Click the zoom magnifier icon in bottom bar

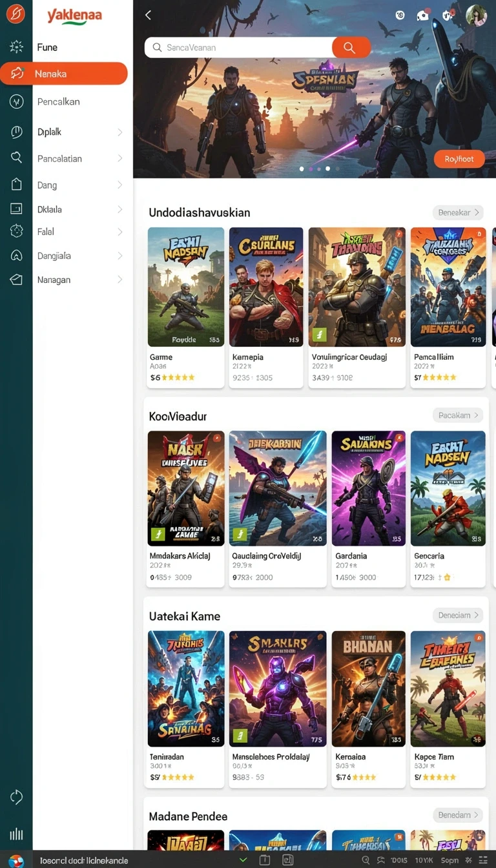pyautogui.click(x=366, y=860)
